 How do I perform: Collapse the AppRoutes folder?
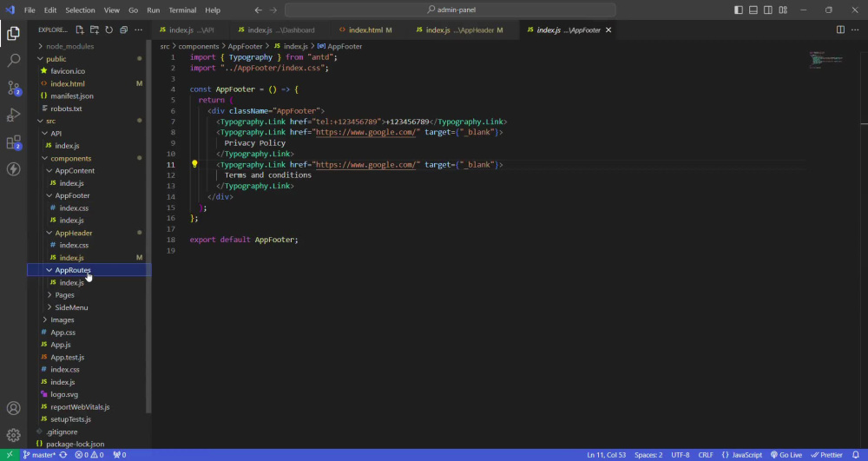click(x=72, y=270)
